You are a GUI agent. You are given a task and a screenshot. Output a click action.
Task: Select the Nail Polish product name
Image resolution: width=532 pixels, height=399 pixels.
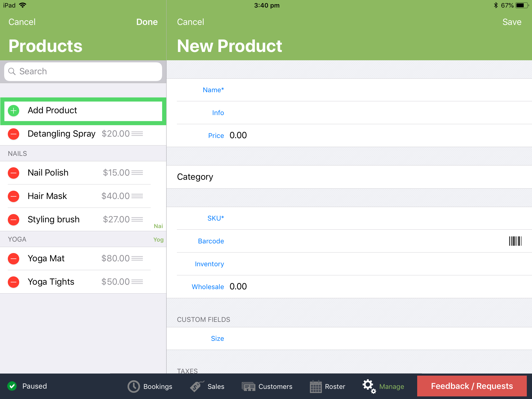[48, 173]
